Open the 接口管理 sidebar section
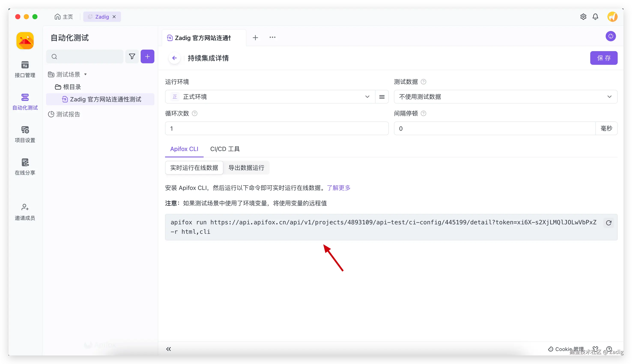This screenshot has height=364, width=632. click(x=25, y=69)
